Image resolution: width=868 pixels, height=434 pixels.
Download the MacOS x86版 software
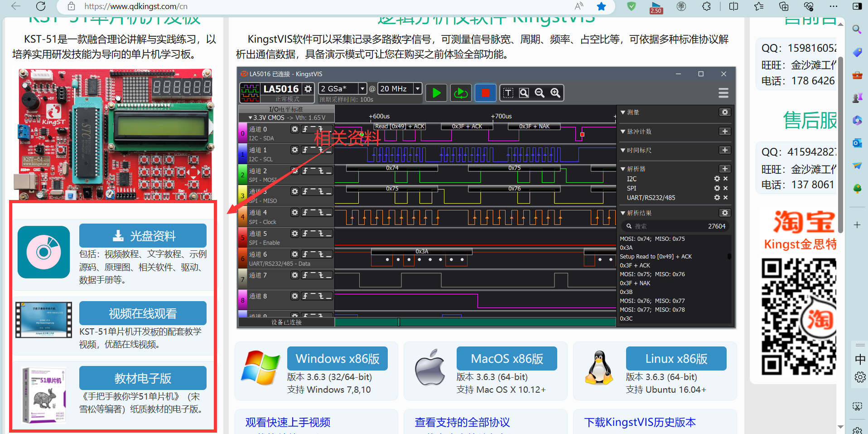[x=507, y=359]
